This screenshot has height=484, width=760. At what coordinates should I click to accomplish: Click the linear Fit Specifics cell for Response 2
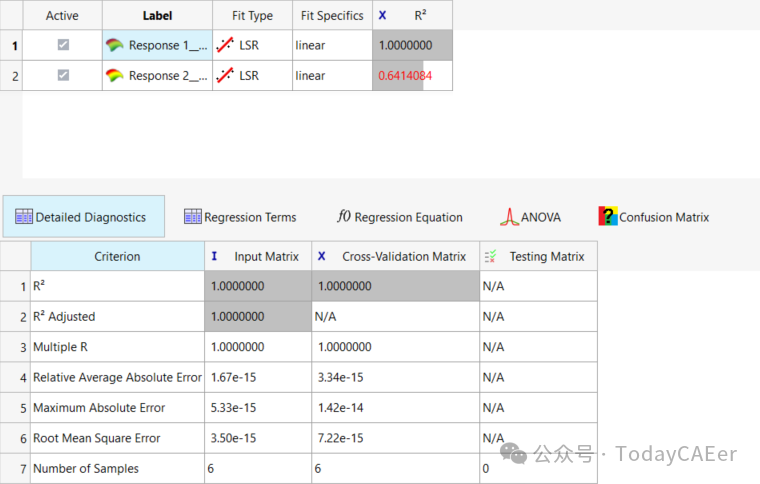(332, 76)
